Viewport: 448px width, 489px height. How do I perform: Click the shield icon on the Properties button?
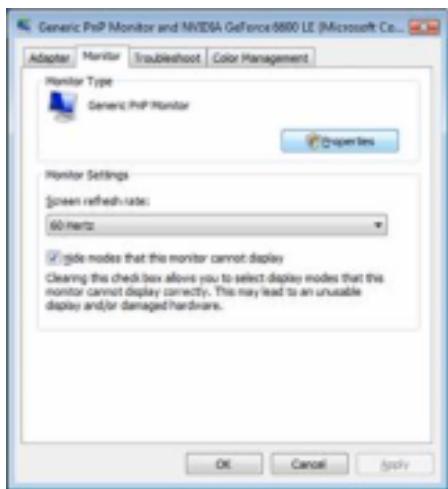tap(313, 141)
